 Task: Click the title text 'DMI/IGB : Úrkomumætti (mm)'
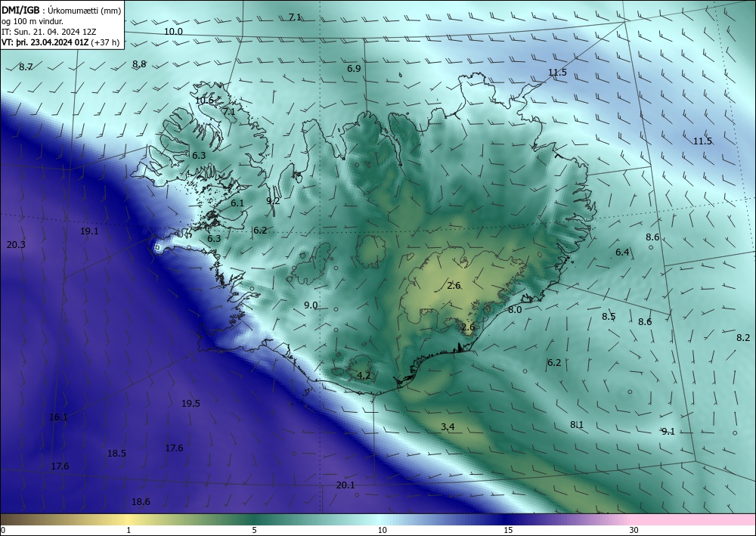pyautogui.click(x=61, y=10)
